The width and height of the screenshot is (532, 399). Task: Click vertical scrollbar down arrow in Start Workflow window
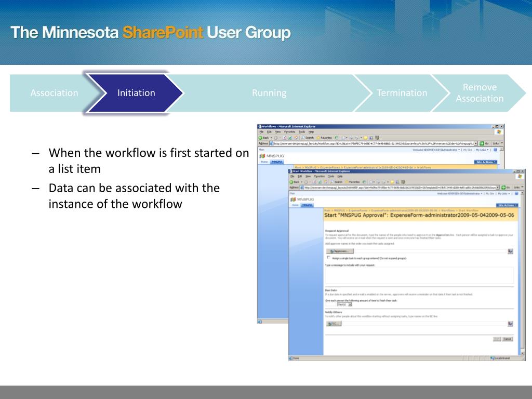pyautogui.click(x=522, y=353)
